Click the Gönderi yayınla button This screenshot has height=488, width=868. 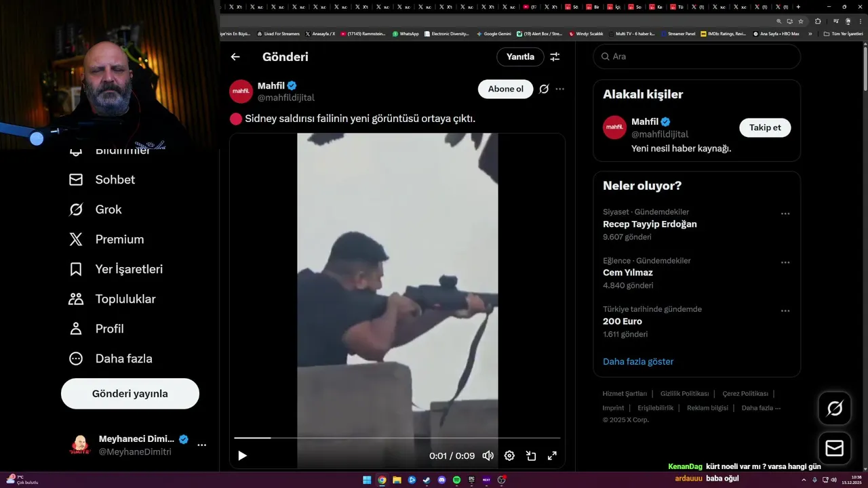(130, 394)
